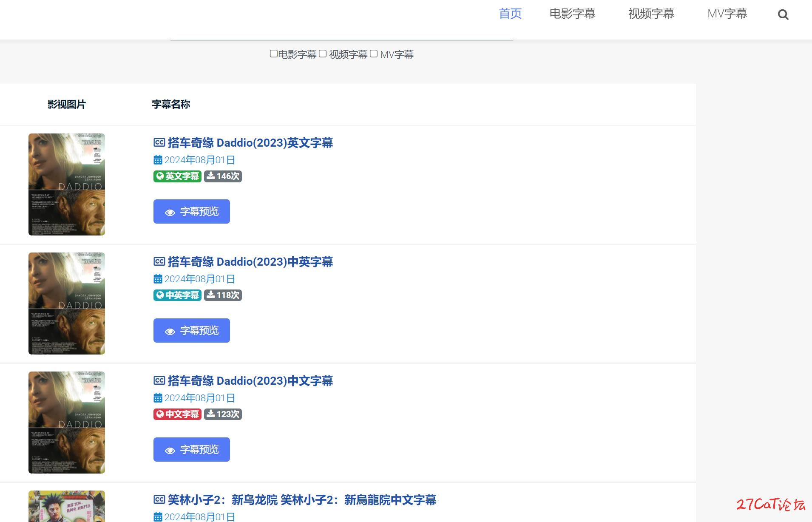This screenshot has width=812, height=522.
Task: Open 搭车奇缘 Daddio(2023)中英字幕 title link
Action: (x=250, y=262)
